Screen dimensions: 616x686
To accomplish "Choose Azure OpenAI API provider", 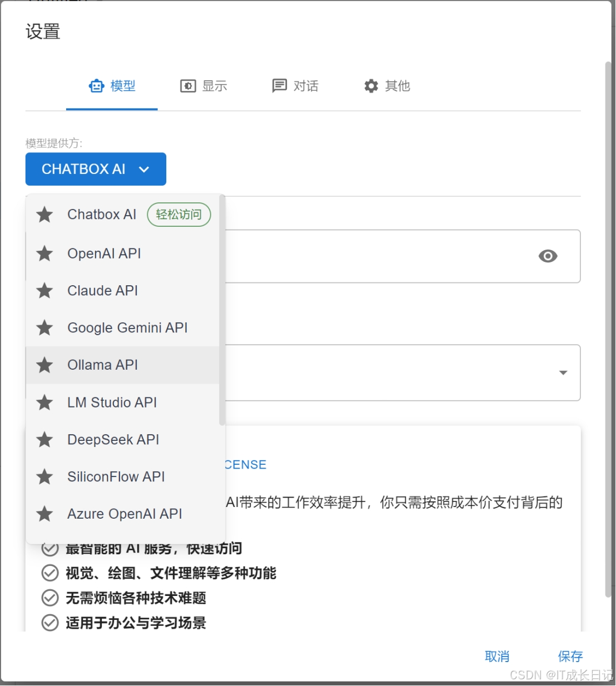I will (x=123, y=514).
